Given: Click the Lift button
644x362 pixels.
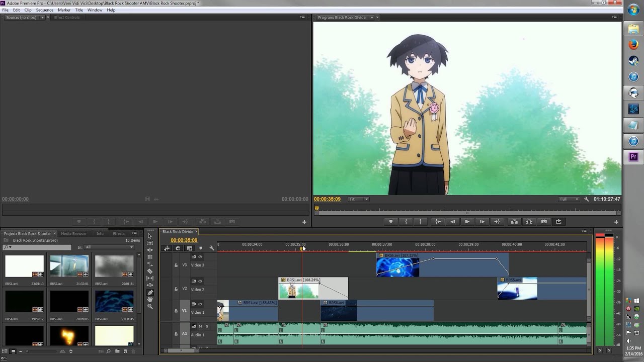Looking at the screenshot, I should point(514,222).
